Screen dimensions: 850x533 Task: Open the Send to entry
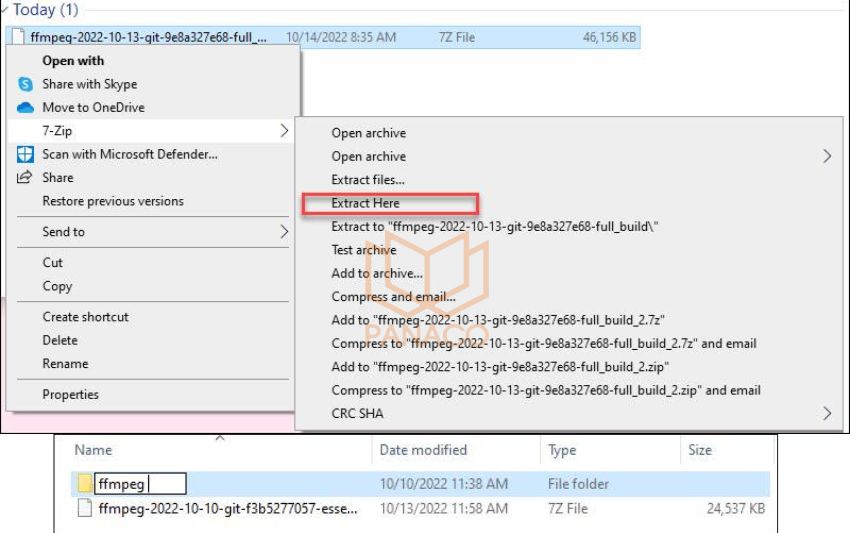coord(63,232)
